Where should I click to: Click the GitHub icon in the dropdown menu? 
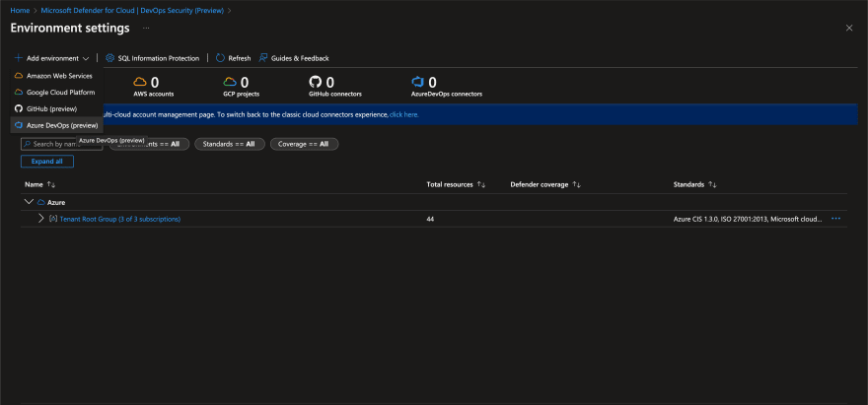(19, 109)
